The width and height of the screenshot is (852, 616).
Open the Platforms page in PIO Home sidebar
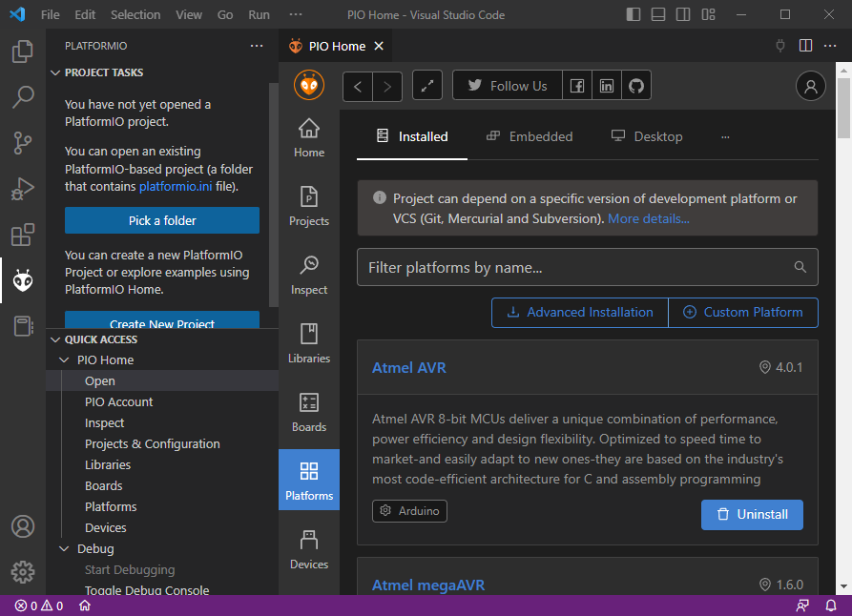click(x=309, y=481)
